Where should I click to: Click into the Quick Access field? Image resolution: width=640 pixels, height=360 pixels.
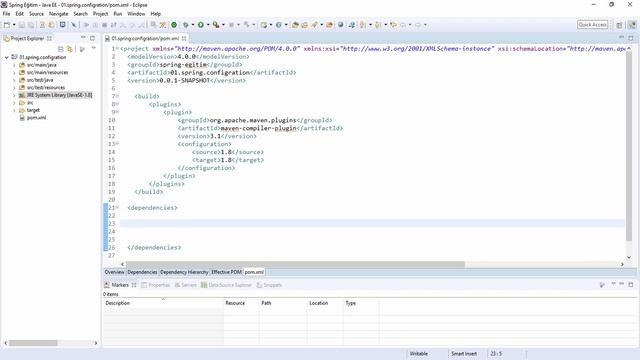pos(593,25)
